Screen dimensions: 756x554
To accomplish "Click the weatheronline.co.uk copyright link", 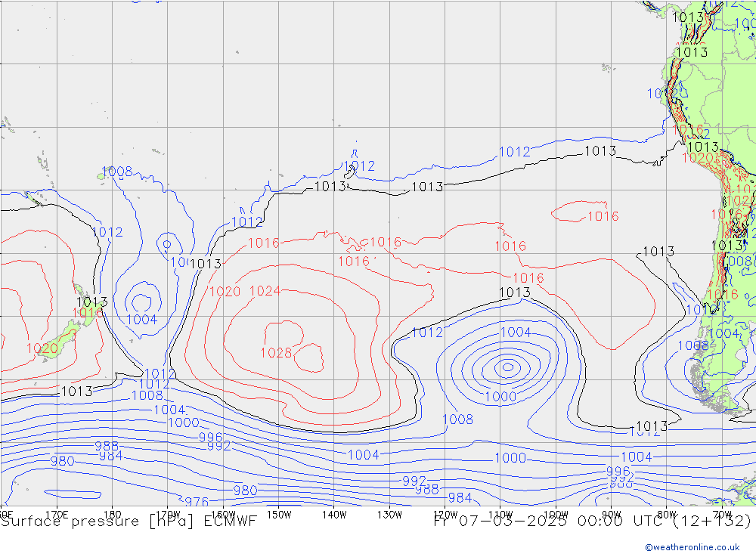I will pyautogui.click(x=692, y=546).
